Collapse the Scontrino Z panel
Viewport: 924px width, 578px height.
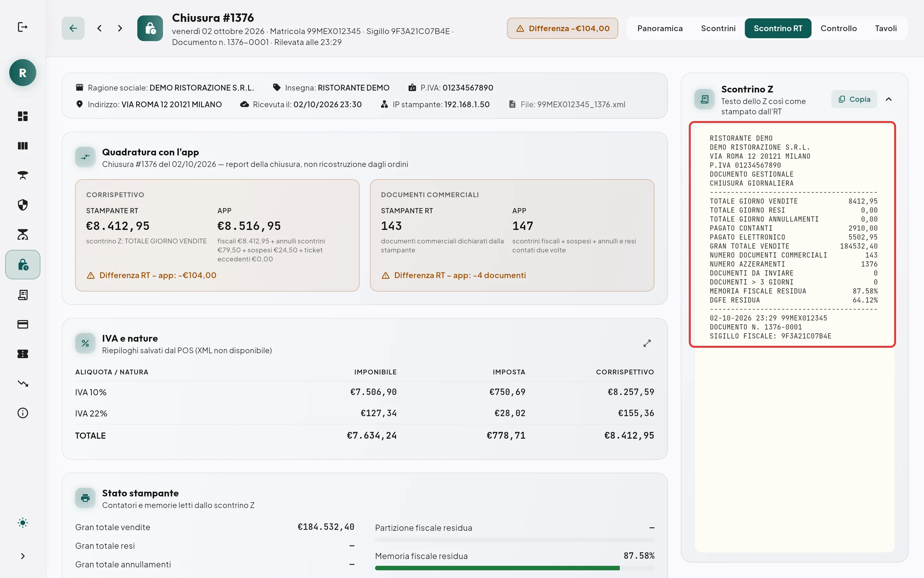tap(888, 100)
